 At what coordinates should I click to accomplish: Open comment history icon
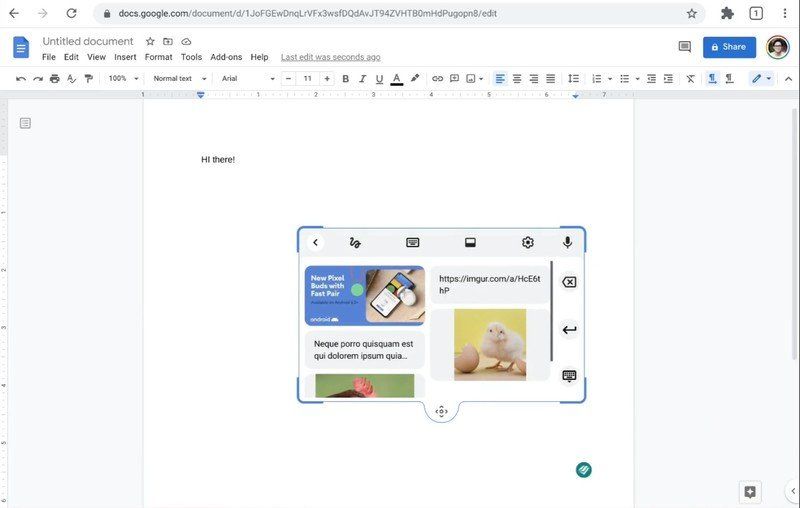pos(685,47)
